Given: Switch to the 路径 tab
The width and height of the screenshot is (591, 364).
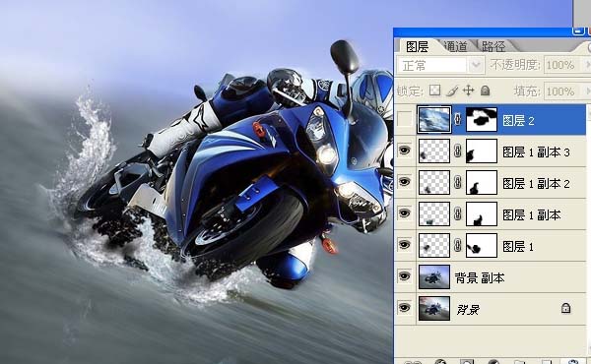Looking at the screenshot, I should tap(493, 46).
